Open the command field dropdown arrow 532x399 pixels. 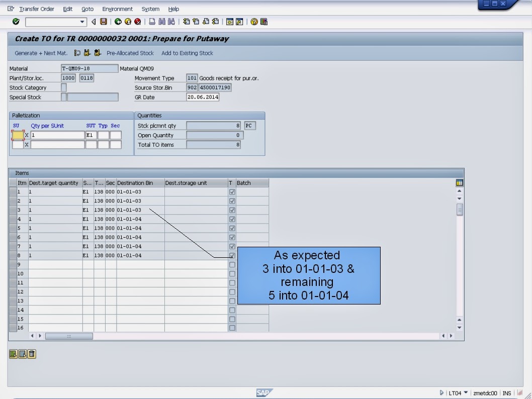coord(82,22)
